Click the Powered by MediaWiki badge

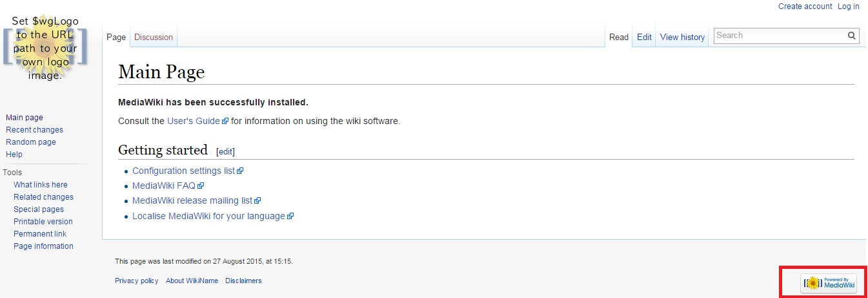click(x=829, y=283)
